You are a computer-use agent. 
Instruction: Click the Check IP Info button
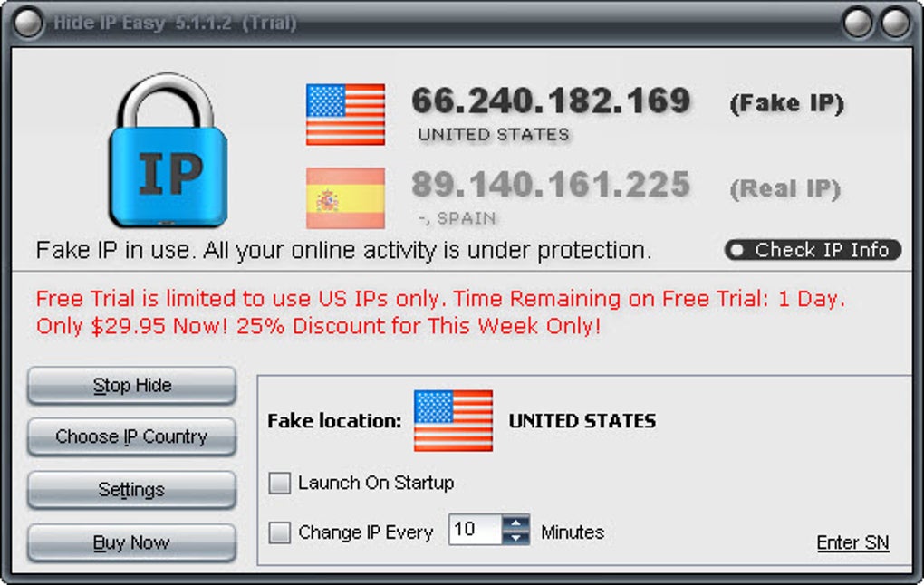pyautogui.click(x=813, y=250)
